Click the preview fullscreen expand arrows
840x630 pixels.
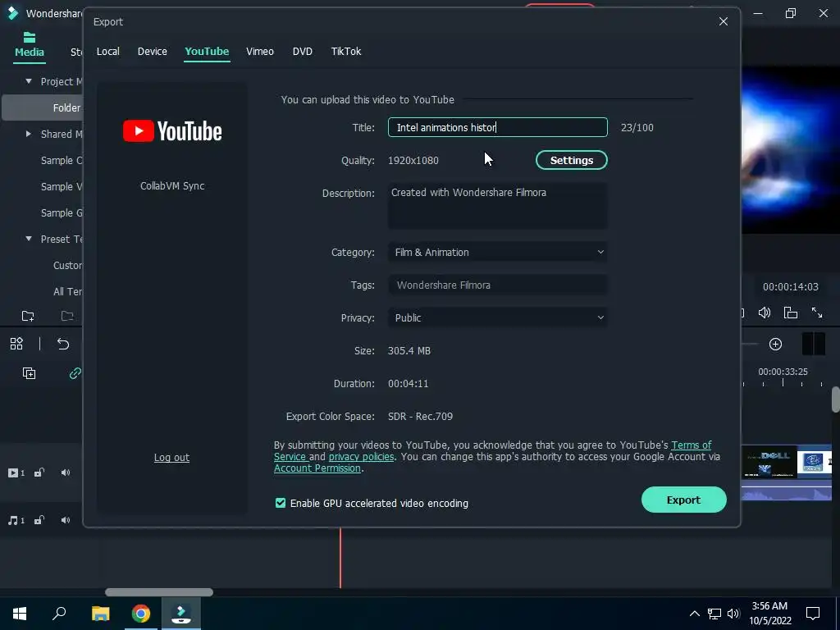click(x=817, y=313)
